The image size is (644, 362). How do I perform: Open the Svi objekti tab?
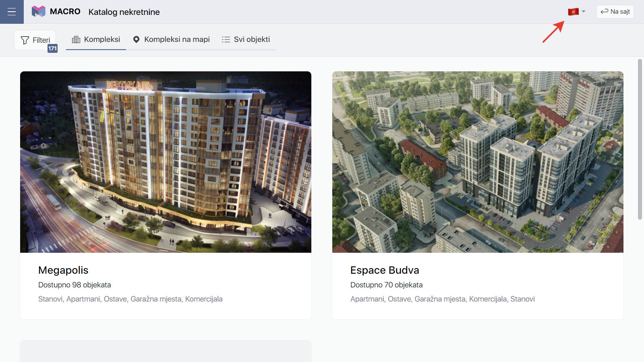(252, 40)
